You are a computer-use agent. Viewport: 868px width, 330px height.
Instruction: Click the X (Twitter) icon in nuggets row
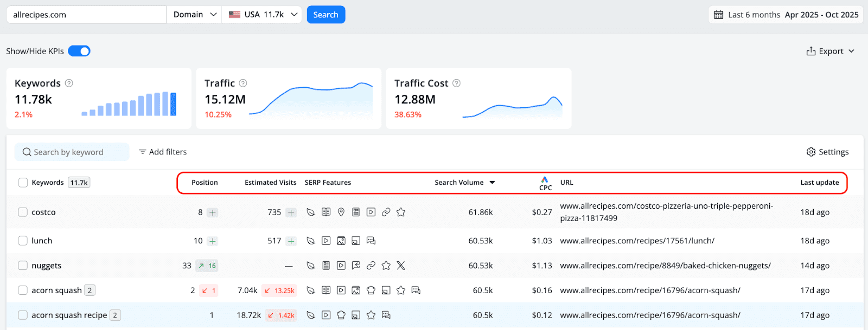pyautogui.click(x=401, y=266)
